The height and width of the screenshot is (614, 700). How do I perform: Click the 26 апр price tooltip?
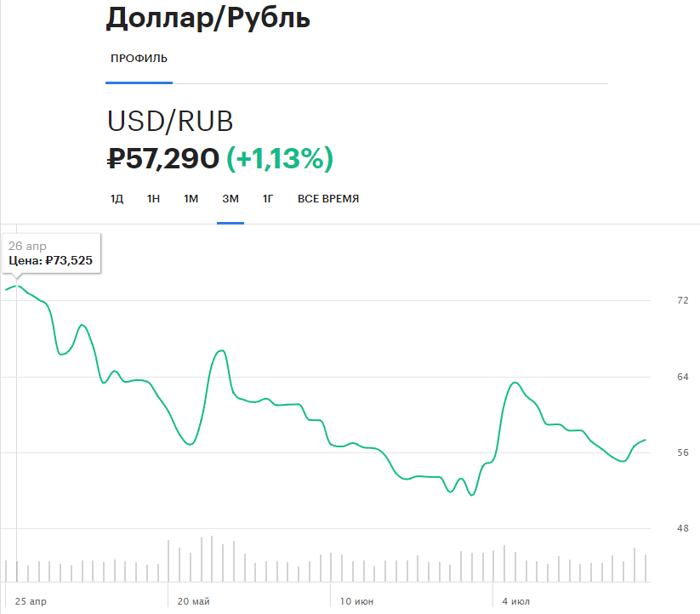[51, 253]
